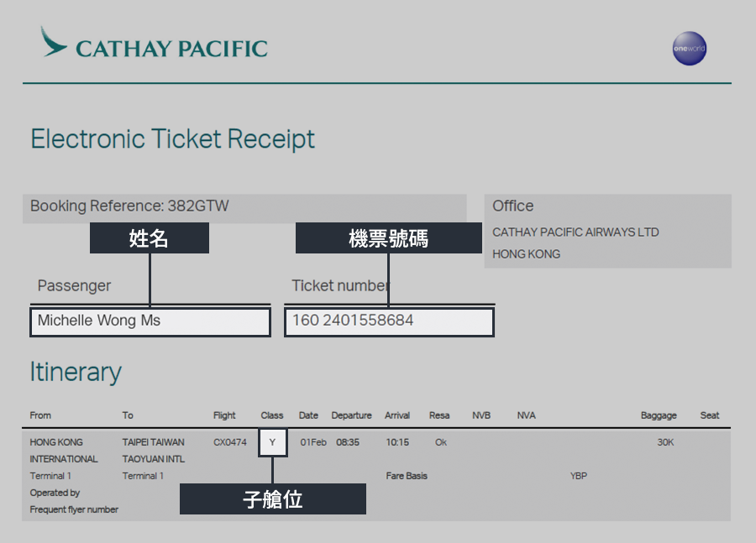
Task: Select "CATHAY PACIFIC AIRWAYS LTD" office name
Action: click(575, 232)
